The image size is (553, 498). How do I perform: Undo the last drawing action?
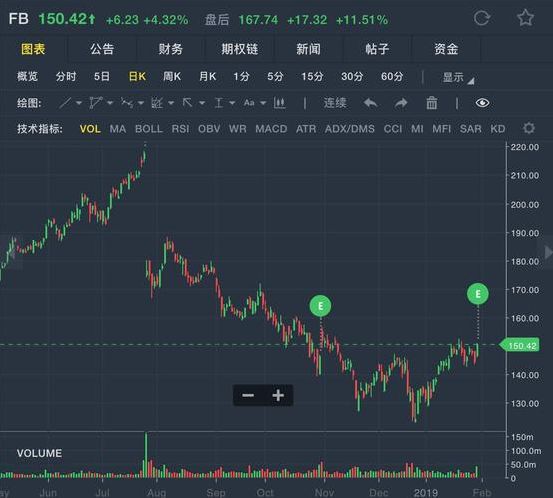pyautogui.click(x=371, y=103)
